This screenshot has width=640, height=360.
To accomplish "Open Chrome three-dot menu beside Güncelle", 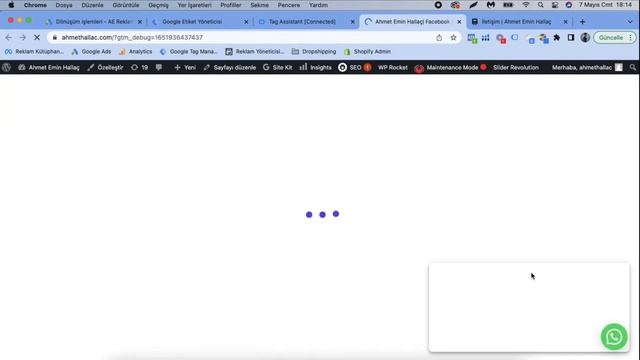I will (x=631, y=38).
